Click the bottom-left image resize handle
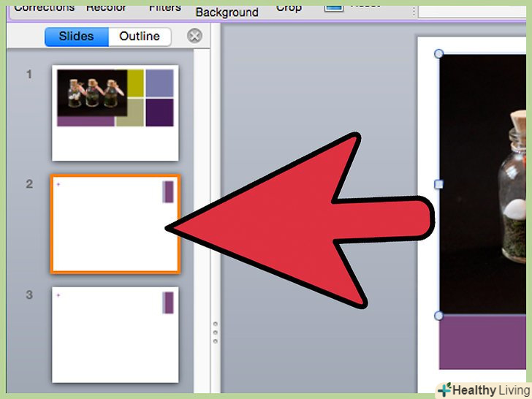 click(438, 316)
